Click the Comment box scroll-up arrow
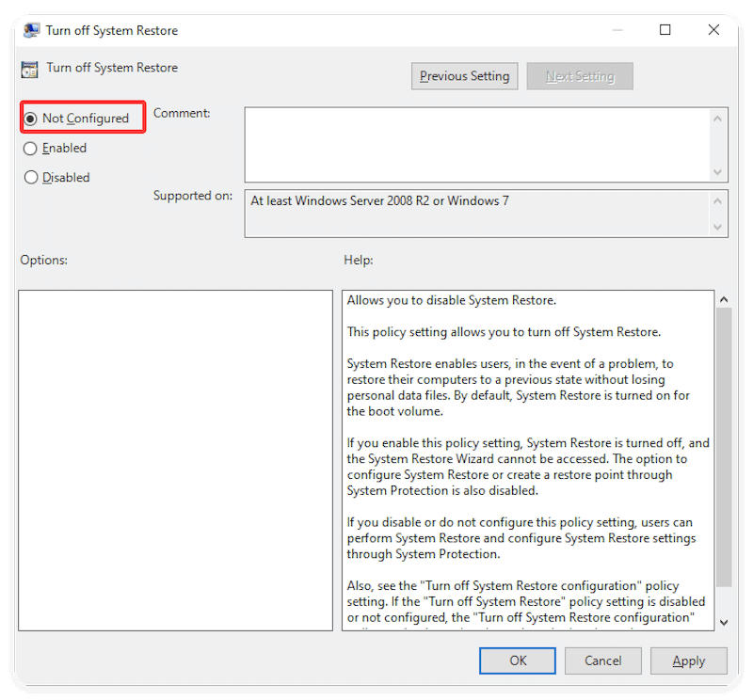Viewport: 753px width, 700px height. click(718, 119)
